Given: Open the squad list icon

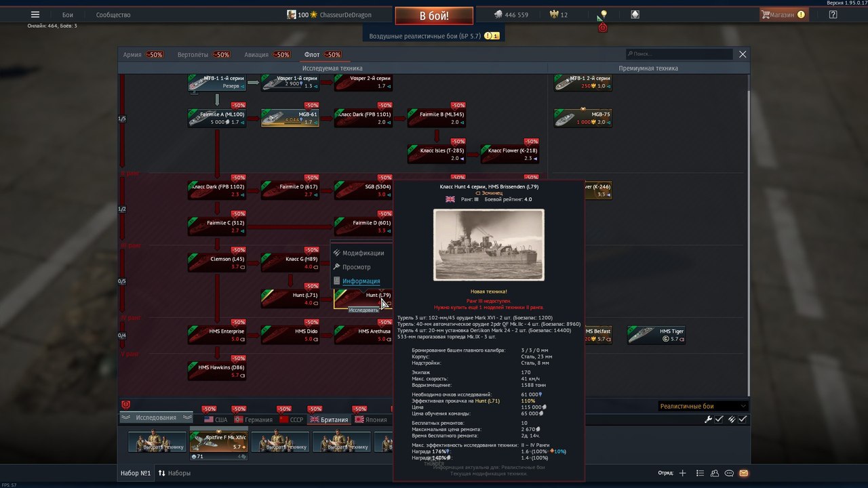Looking at the screenshot, I should (701, 473).
